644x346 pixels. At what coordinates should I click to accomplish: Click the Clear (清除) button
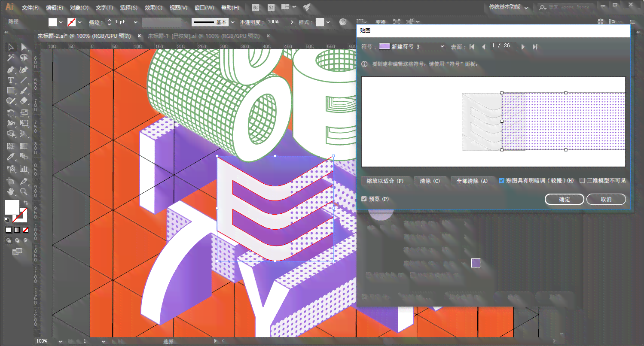(x=430, y=181)
